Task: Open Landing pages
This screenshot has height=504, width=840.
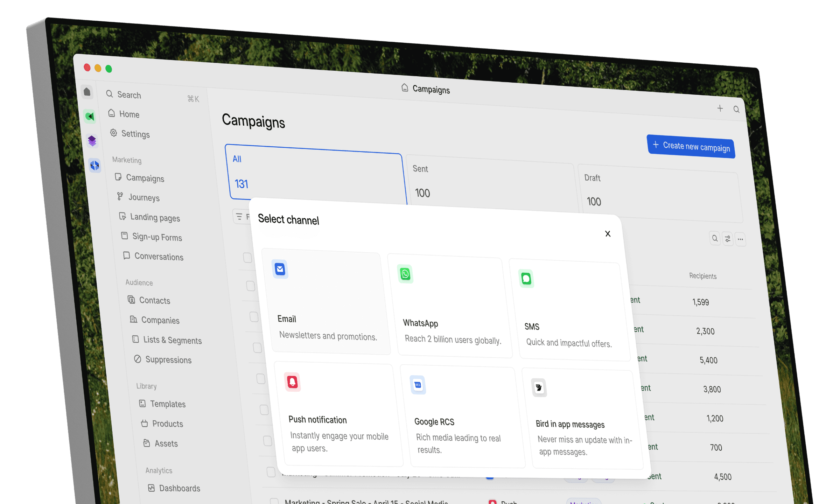Action: tap(149, 217)
